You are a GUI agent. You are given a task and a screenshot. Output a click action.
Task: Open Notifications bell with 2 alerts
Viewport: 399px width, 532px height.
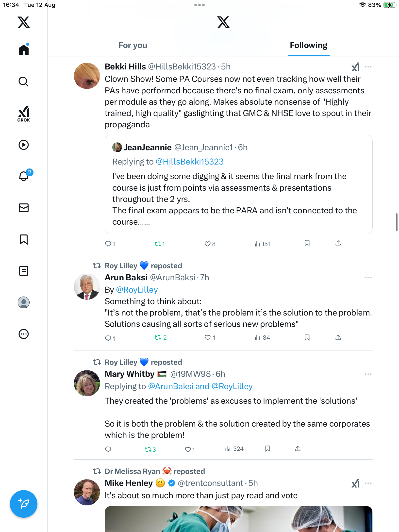[x=24, y=176]
